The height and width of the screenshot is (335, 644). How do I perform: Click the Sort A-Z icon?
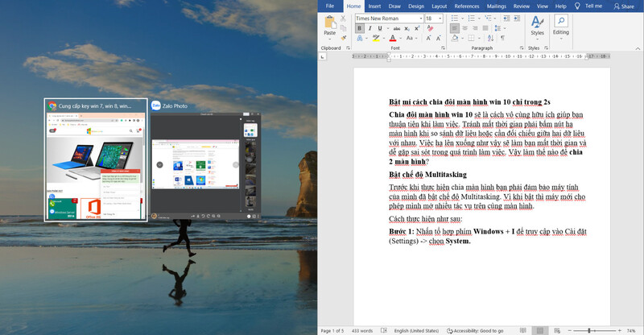490,38
